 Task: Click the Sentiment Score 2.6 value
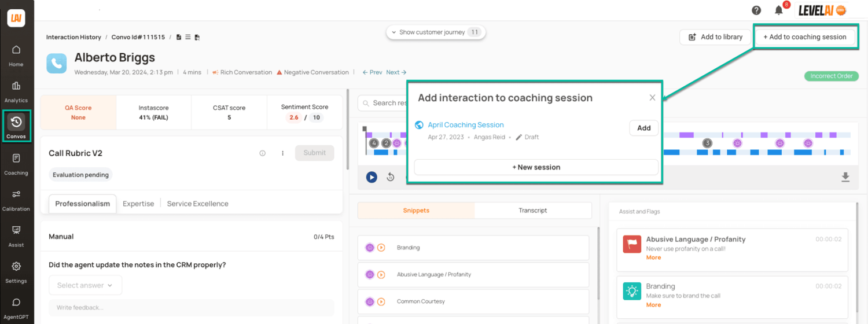294,117
